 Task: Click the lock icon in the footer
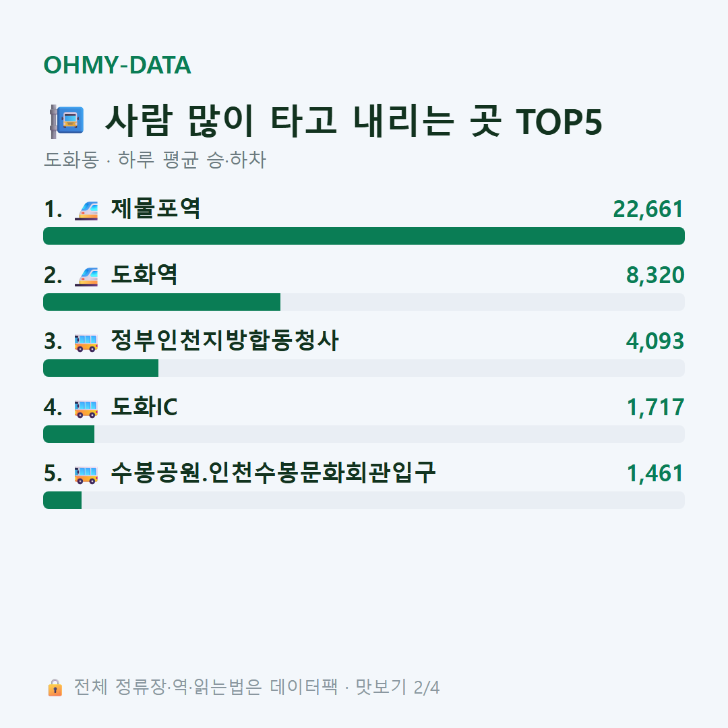tap(55, 688)
